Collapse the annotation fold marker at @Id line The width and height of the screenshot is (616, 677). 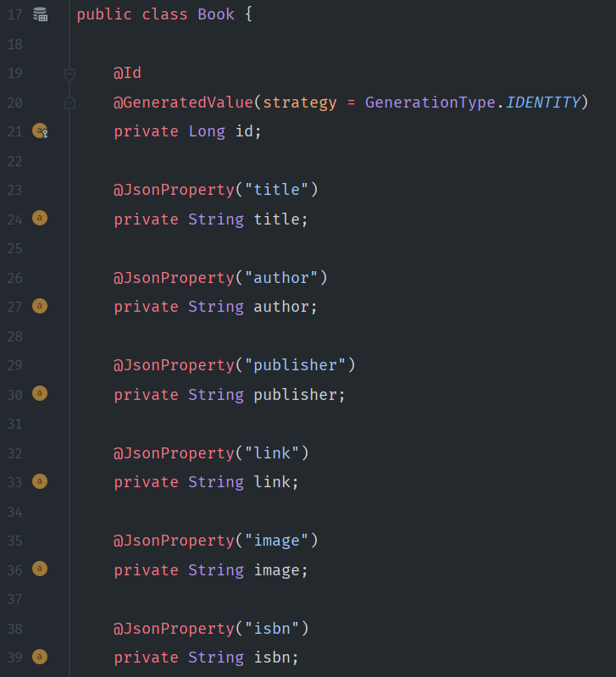pos(69,75)
